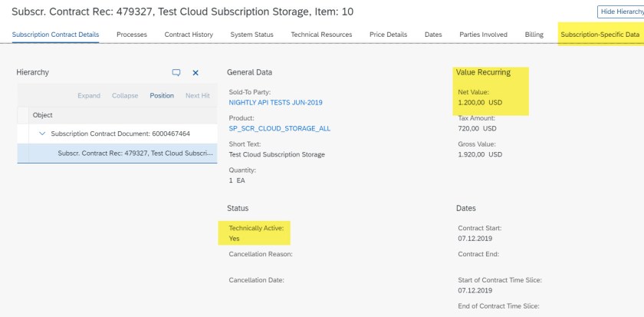
Task: Open the Parties Involved tab
Action: [484, 35]
